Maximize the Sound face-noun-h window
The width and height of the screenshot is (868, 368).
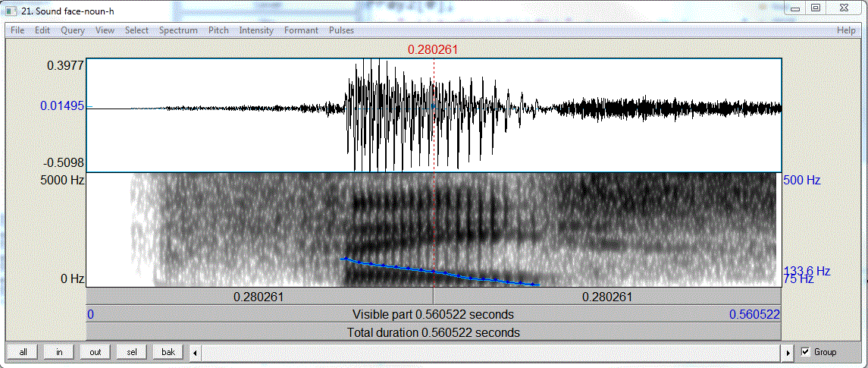[816, 8]
